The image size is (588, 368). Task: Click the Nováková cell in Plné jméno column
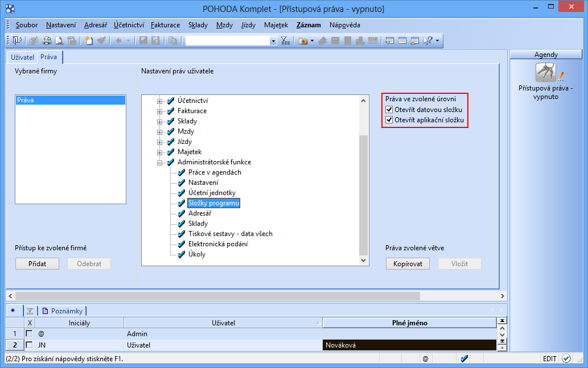[x=409, y=345]
